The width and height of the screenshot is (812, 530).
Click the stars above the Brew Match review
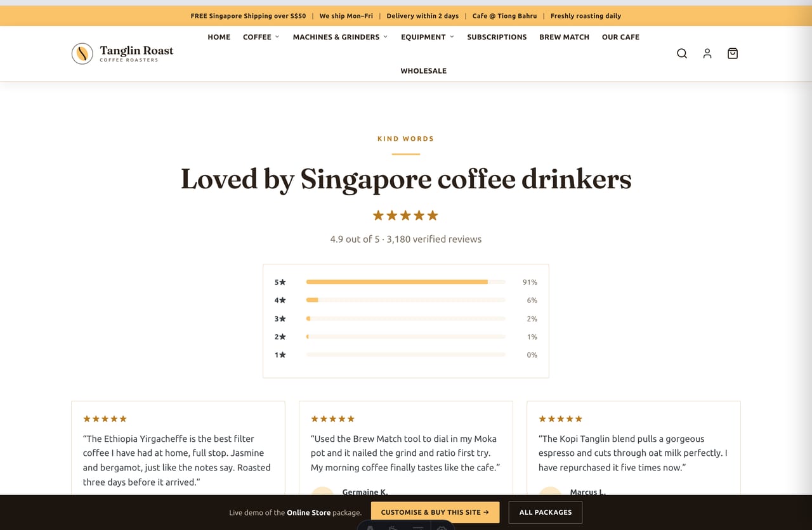pos(333,419)
